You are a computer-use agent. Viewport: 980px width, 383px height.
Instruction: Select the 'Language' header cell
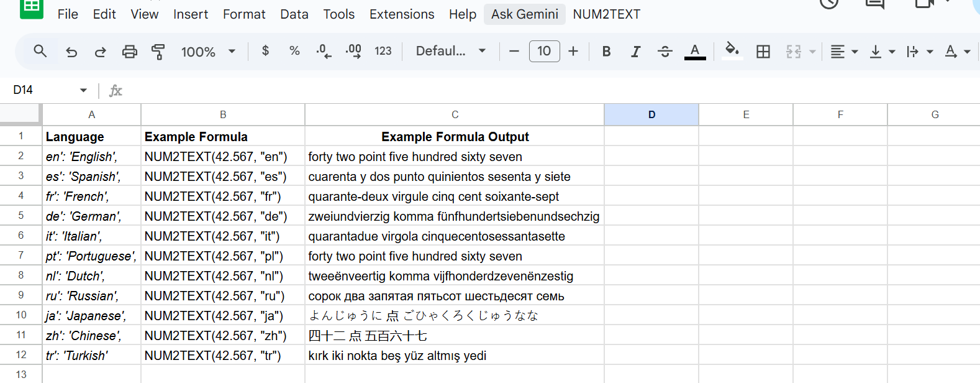92,136
